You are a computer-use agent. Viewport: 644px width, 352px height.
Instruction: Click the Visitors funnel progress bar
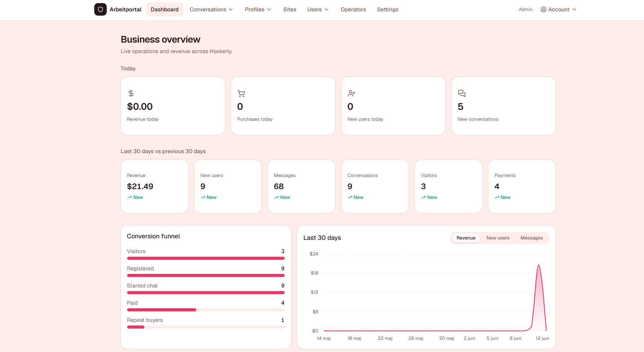pyautogui.click(x=206, y=258)
